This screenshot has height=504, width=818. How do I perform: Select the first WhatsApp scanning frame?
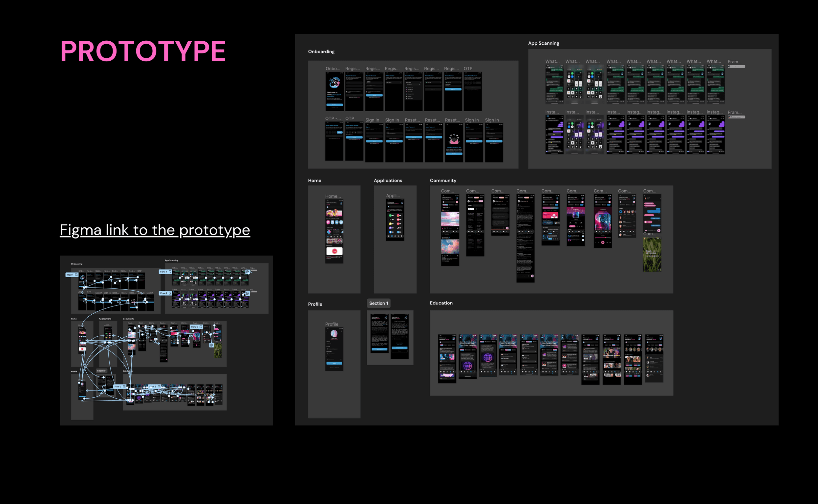(x=554, y=84)
